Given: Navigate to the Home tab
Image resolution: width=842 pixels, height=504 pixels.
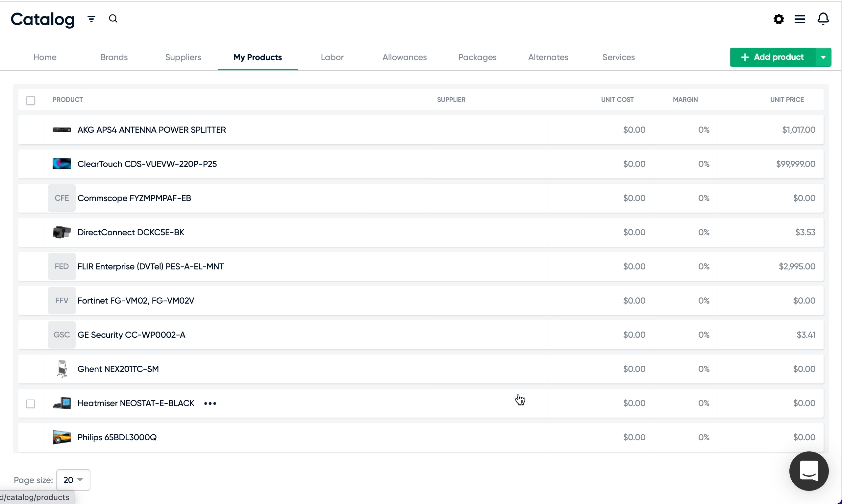Looking at the screenshot, I should point(45,57).
